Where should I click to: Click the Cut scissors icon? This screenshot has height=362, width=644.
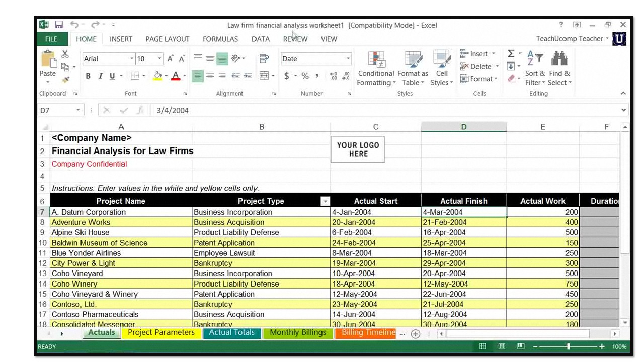[65, 54]
